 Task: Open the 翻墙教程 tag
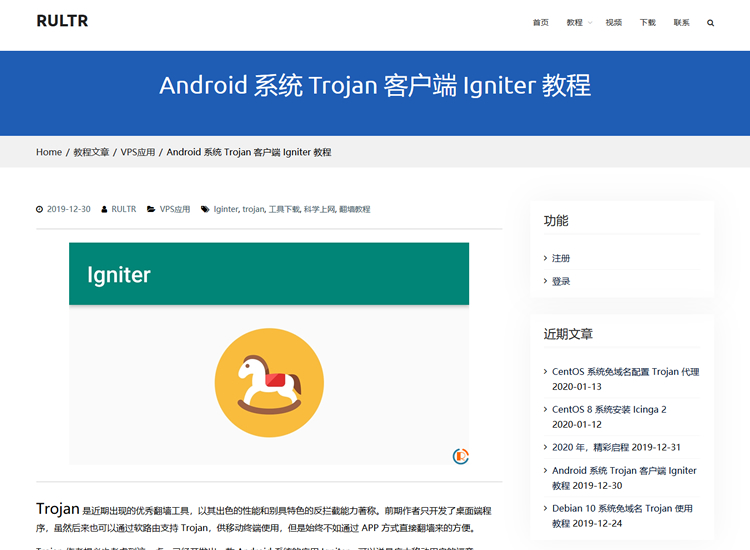(x=354, y=209)
